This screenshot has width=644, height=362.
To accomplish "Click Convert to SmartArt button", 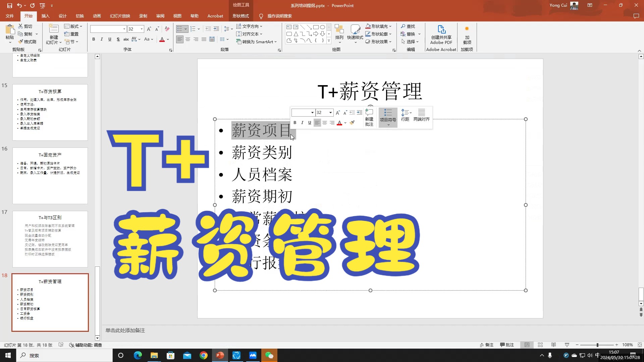I will pos(257,42).
